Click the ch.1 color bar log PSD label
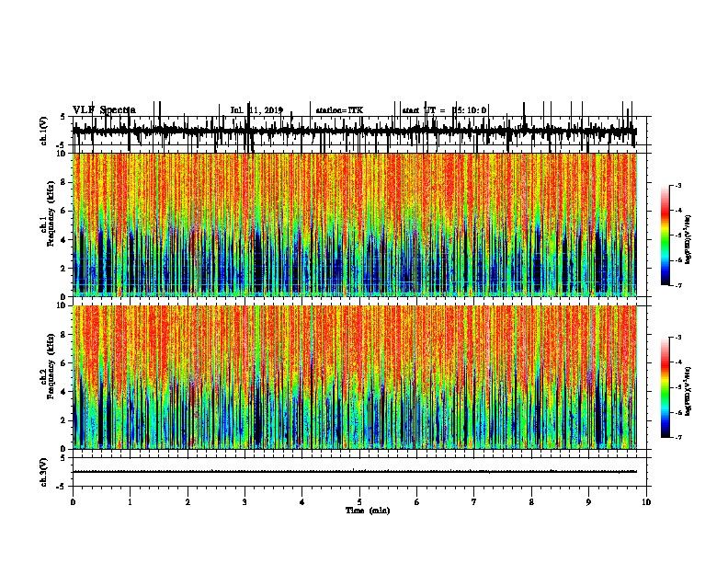Viewport: 728px width, 563px height. (688, 239)
